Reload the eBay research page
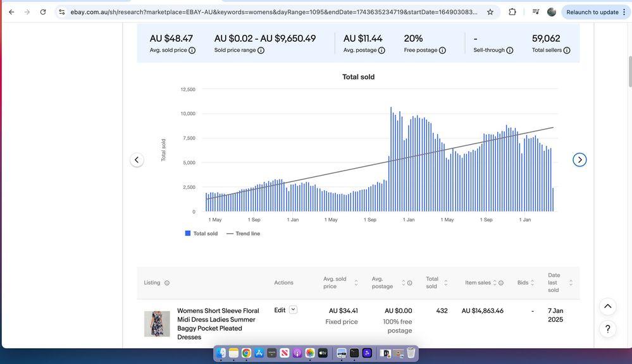This screenshot has width=632, height=364. [43, 12]
